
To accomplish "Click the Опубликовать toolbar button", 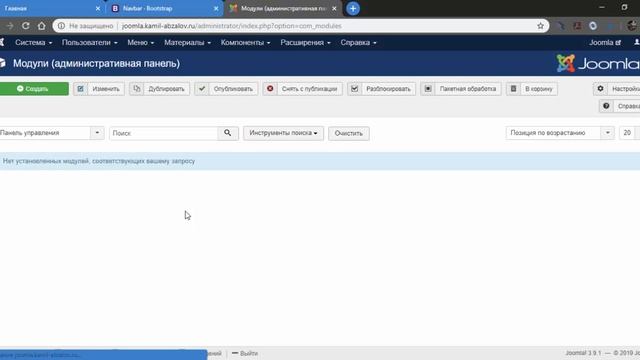I will [226, 89].
